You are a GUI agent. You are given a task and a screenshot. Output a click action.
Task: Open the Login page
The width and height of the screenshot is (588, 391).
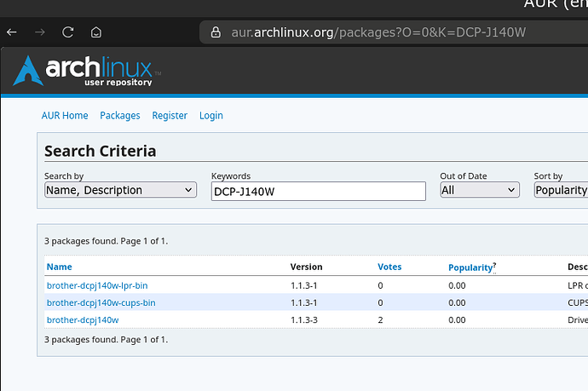(211, 116)
